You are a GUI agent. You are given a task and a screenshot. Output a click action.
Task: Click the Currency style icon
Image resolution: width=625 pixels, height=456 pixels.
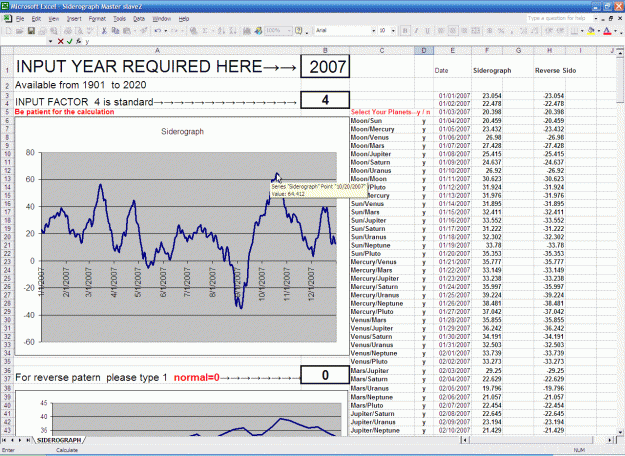[x=489, y=31]
